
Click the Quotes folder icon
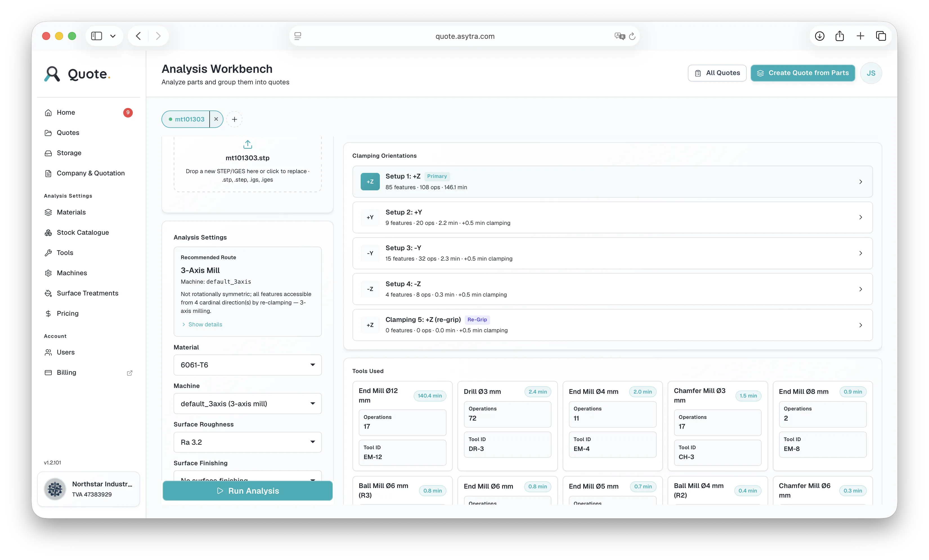[x=48, y=133]
